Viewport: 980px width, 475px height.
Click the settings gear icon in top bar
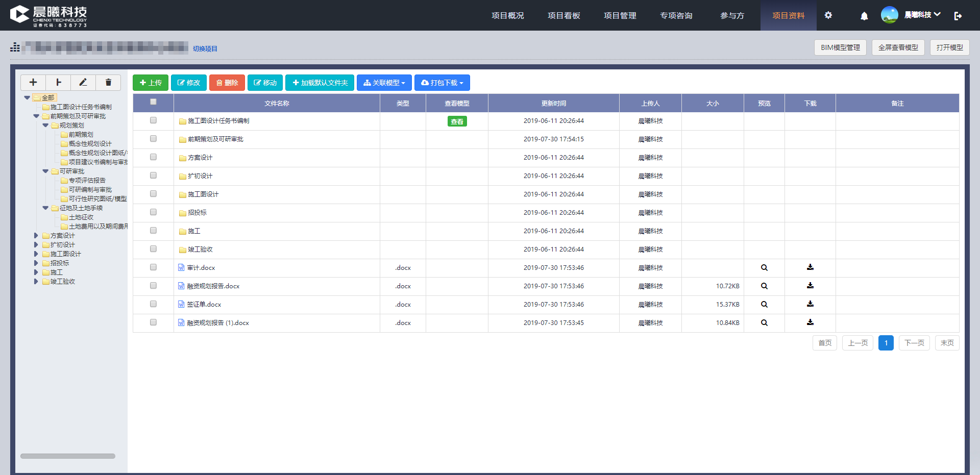click(x=828, y=15)
